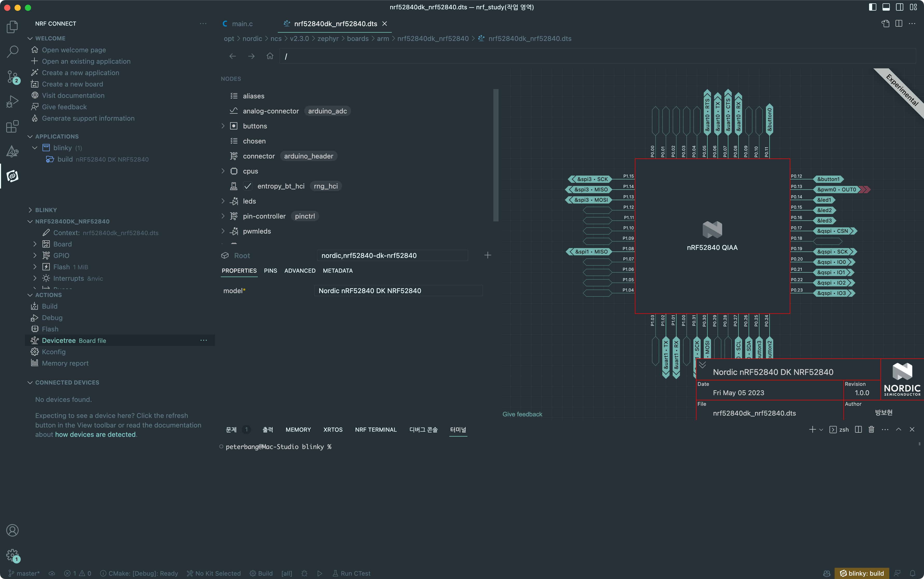Viewport: 924px width, 579px height.
Task: Open the Source Control activity icon
Action: (x=12, y=77)
